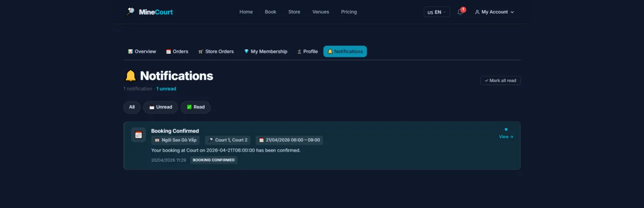Click the BOOKING CONFIRMED status badge
Screen dimensions: 644x208
[x=214, y=160]
